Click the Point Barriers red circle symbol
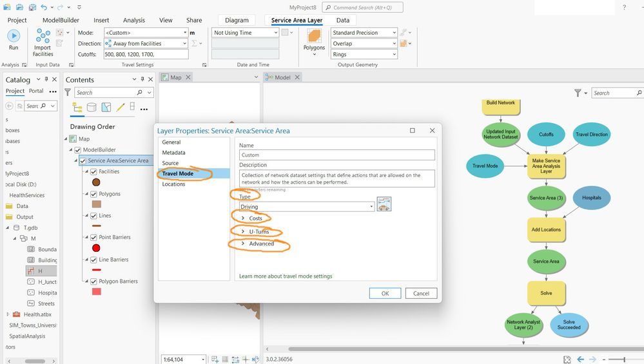 (x=96, y=248)
